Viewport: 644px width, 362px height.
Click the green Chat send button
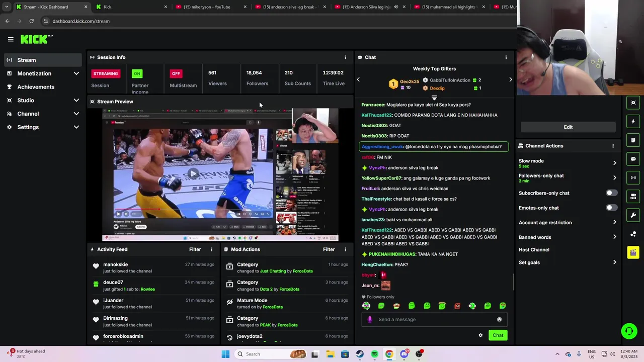tap(498, 335)
